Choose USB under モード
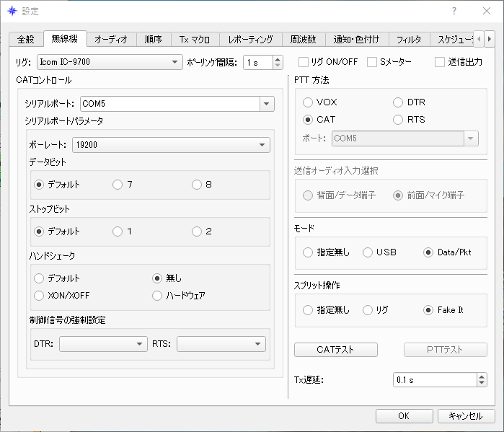The height and width of the screenshot is (432, 504). click(368, 252)
